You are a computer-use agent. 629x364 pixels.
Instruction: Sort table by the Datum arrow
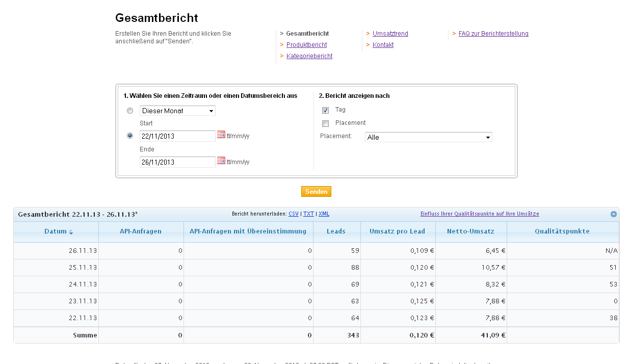(71, 232)
